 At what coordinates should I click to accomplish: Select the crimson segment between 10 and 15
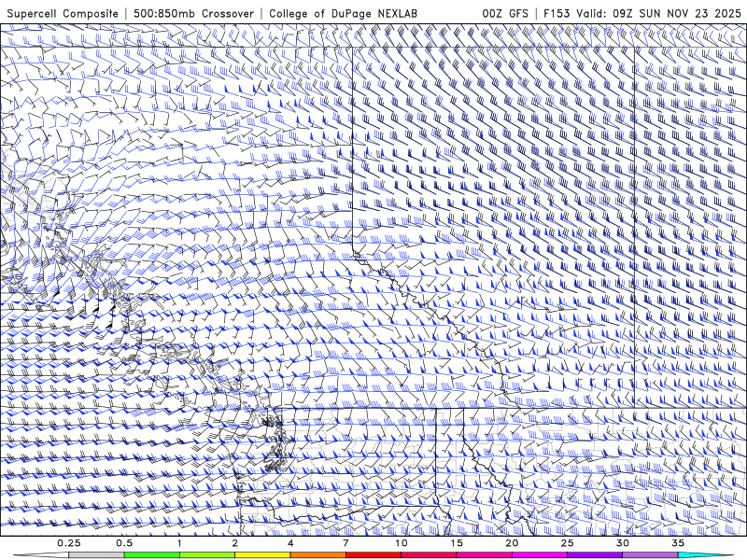(429, 555)
